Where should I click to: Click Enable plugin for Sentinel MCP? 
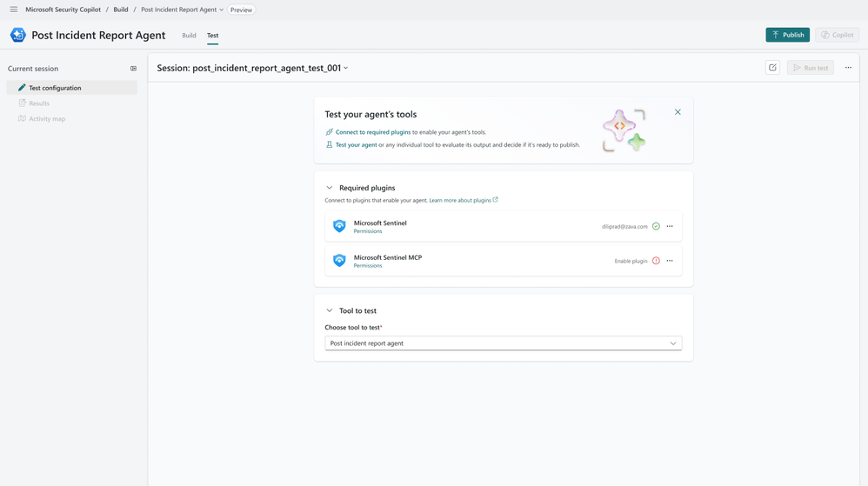click(x=631, y=261)
